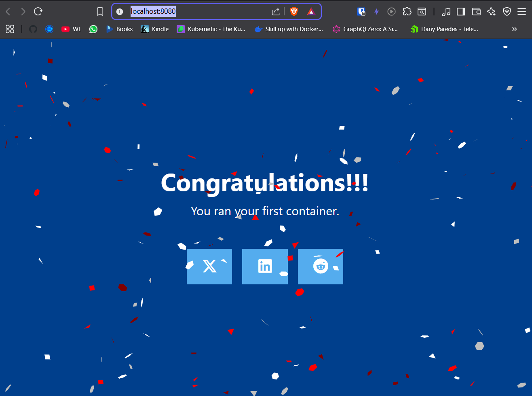This screenshot has width=532, height=396.
Task: Toggle the browser sidebar panel
Action: pyautogui.click(x=461, y=12)
